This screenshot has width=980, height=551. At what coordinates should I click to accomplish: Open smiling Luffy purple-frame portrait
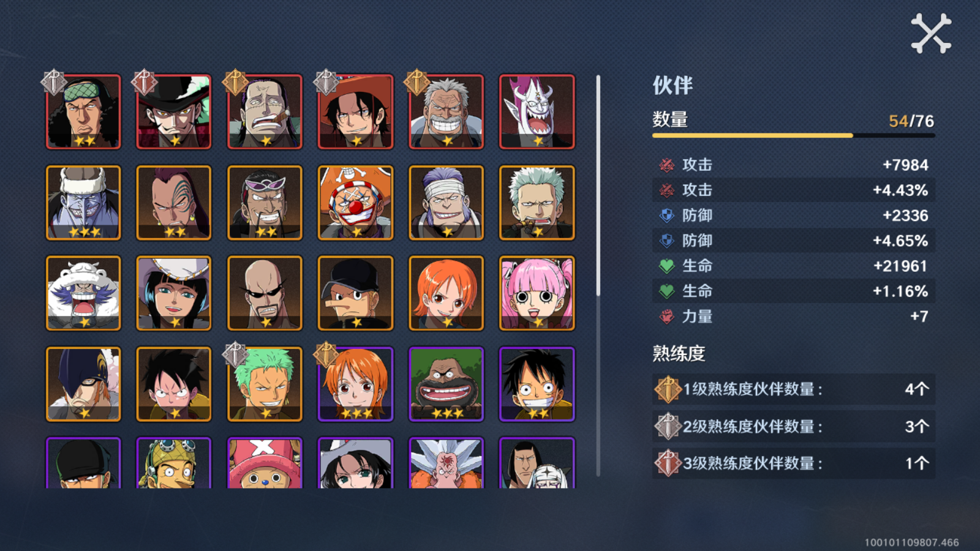[537, 384]
